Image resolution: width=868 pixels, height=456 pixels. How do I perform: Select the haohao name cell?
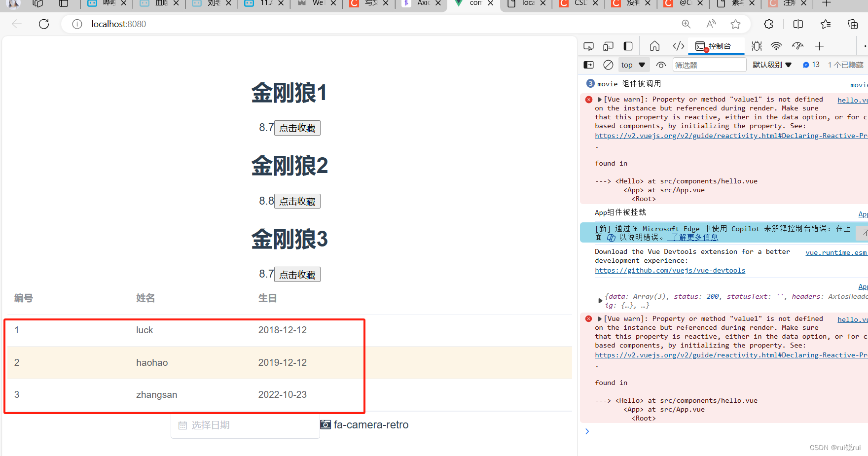pyautogui.click(x=152, y=362)
